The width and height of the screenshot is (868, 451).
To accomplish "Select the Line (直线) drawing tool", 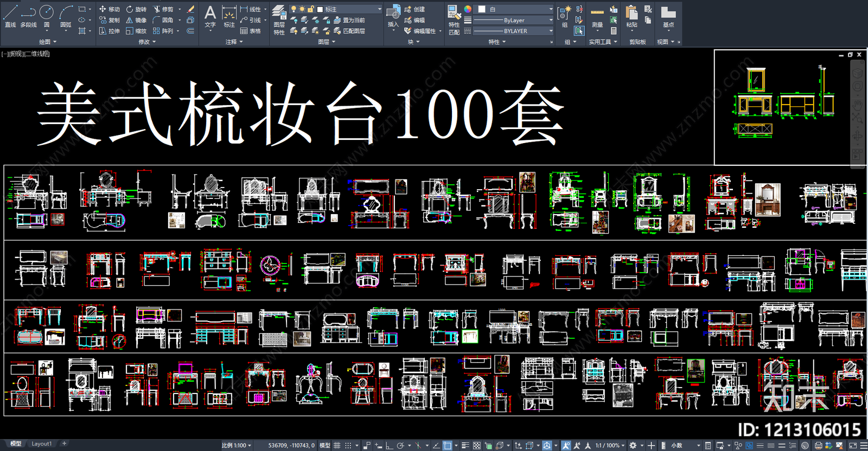I will click(x=10, y=16).
